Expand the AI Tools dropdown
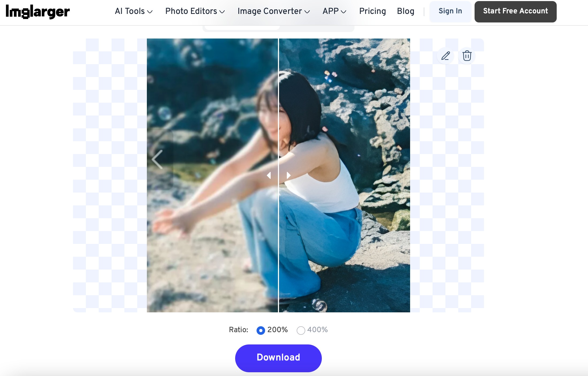Viewport: 588px width, 376px height. point(133,11)
